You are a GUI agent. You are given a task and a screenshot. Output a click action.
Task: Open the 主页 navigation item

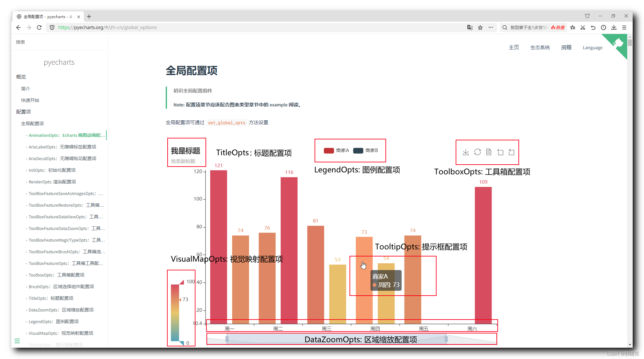tap(514, 48)
